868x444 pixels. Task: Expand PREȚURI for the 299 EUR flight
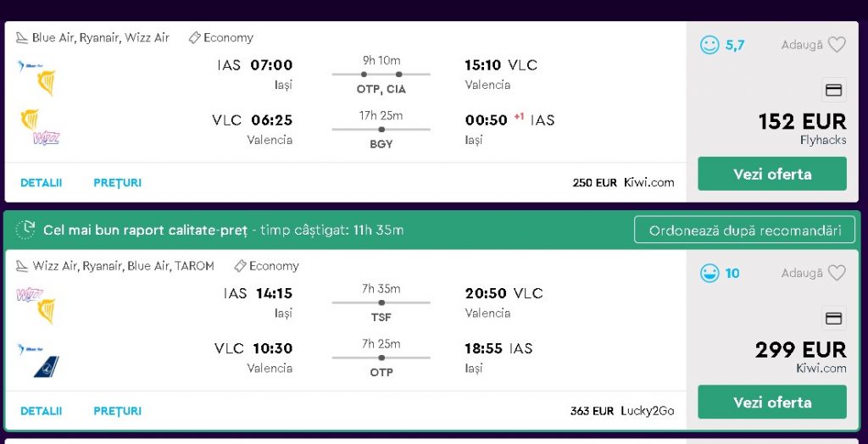coord(118,411)
